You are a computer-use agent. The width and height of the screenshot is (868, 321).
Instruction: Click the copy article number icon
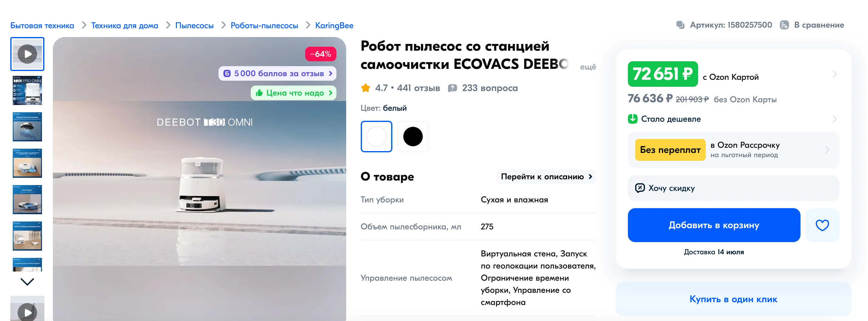pyautogui.click(x=680, y=25)
